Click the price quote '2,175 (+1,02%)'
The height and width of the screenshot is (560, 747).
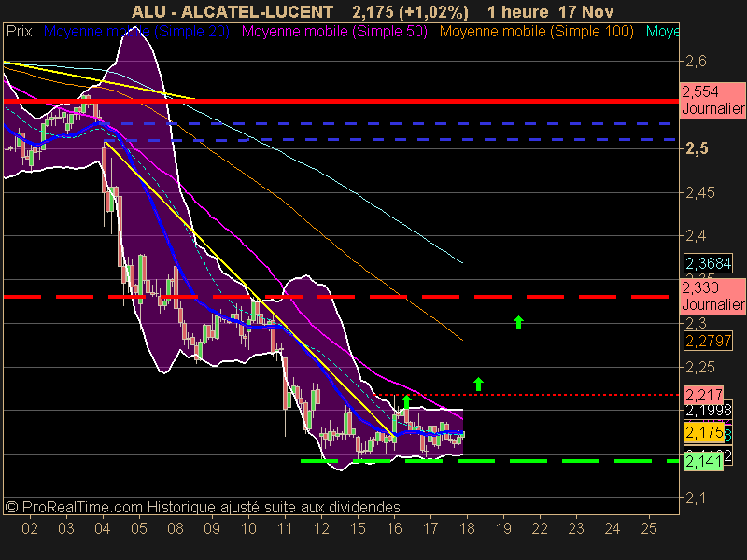click(x=410, y=12)
